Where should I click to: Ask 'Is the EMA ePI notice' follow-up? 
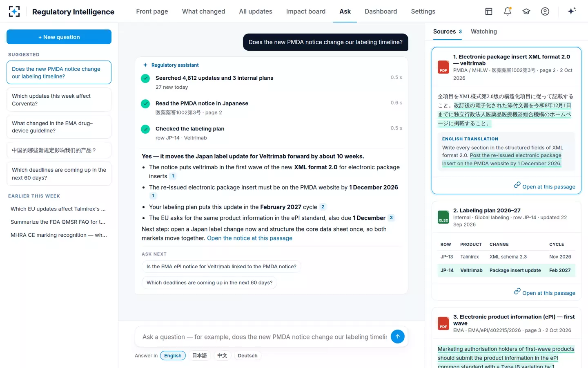click(x=221, y=267)
